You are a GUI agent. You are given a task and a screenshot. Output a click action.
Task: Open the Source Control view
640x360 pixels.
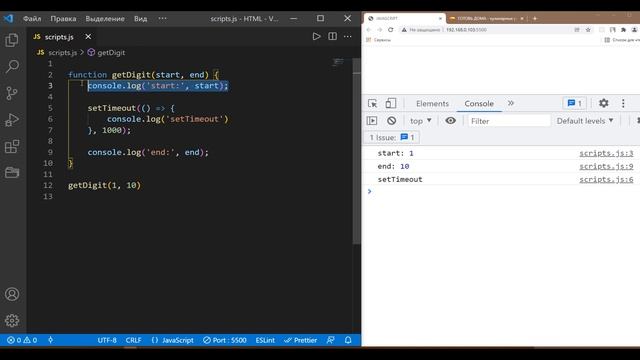[12, 93]
